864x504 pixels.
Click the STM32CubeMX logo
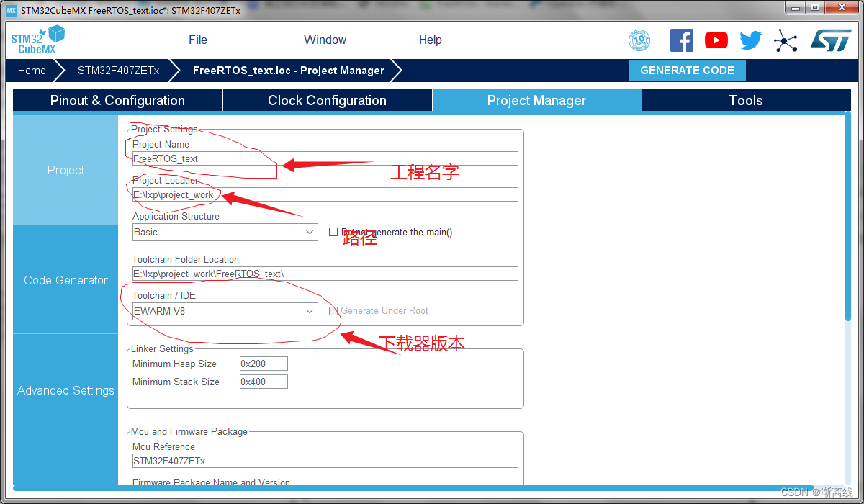(x=38, y=40)
